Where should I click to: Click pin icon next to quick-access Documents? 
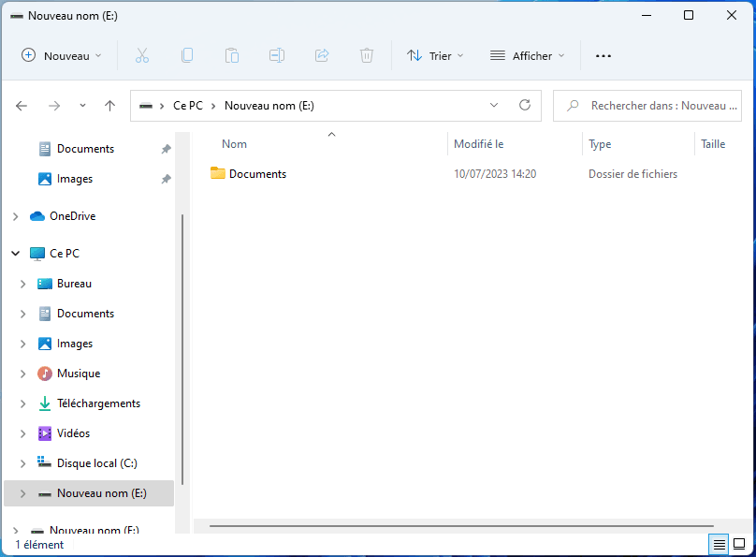tap(166, 149)
